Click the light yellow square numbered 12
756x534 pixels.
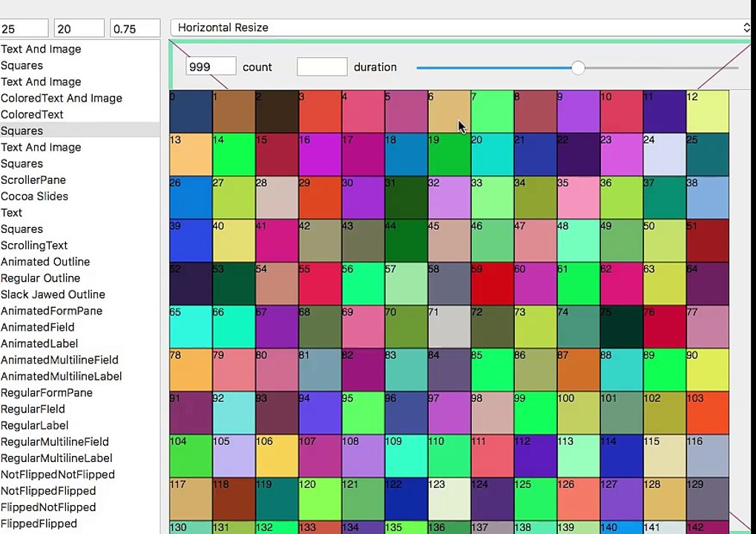tap(708, 111)
